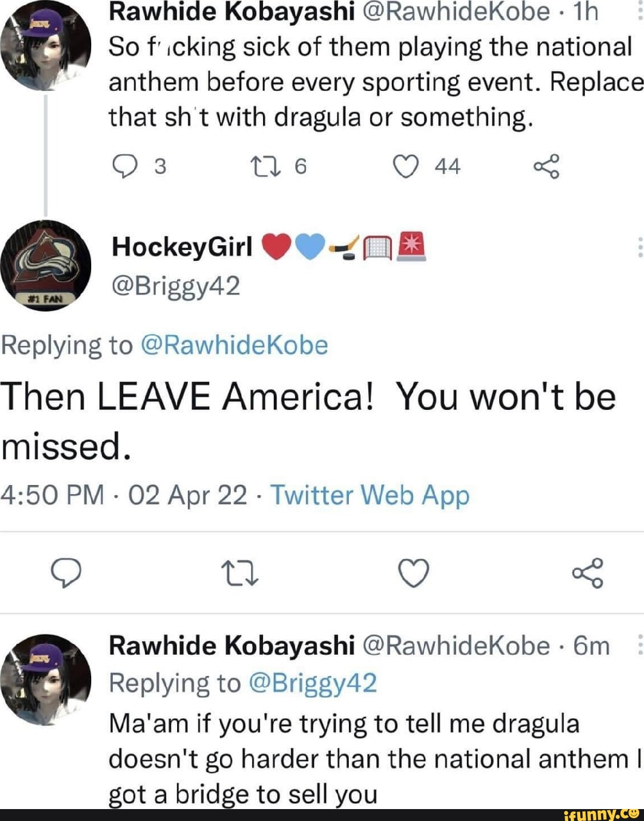View Rawhide Kobayashi's top avatar

click(46, 45)
